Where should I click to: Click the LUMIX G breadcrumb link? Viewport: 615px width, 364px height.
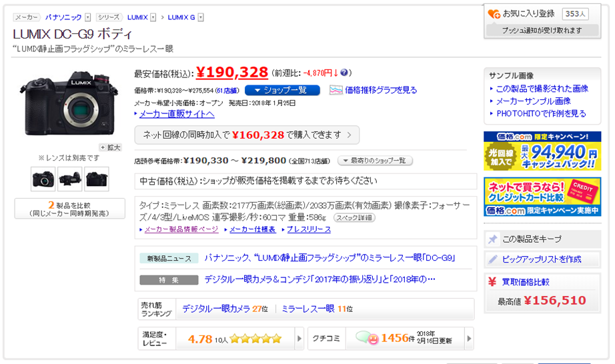pos(181,17)
